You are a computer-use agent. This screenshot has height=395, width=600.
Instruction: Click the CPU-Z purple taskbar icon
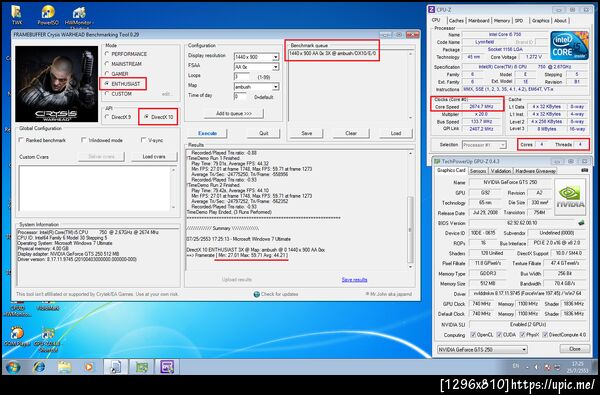pyautogui.click(x=167, y=367)
